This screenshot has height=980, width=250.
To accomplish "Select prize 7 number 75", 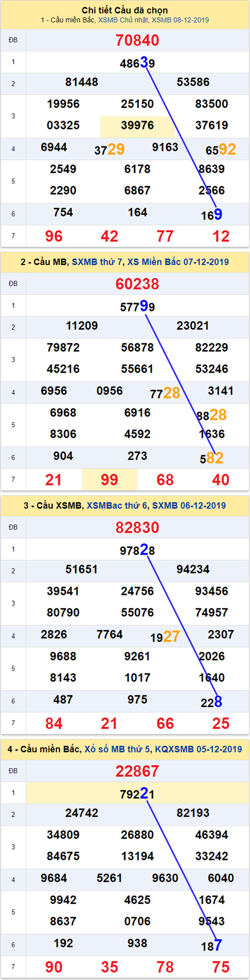I will click(221, 967).
